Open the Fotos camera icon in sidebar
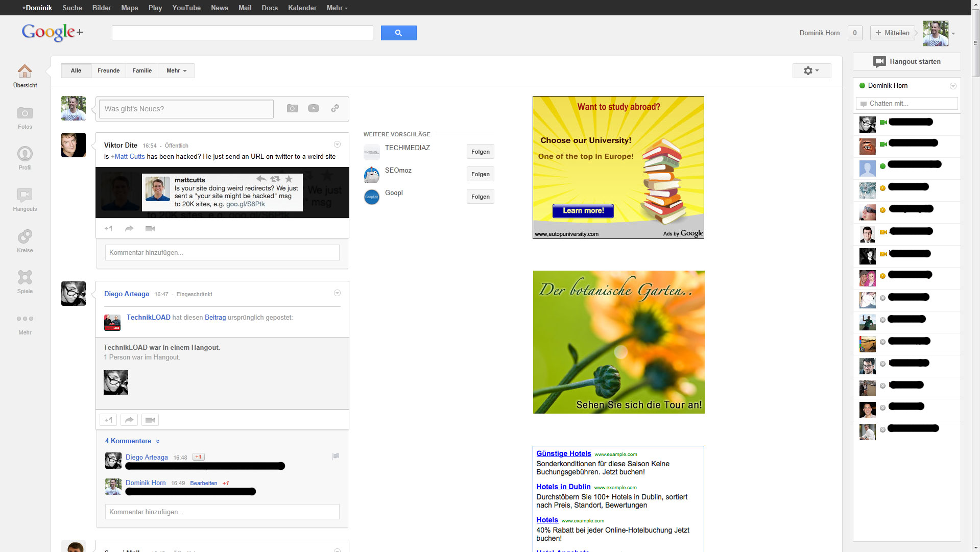980x552 pixels. tap(25, 113)
